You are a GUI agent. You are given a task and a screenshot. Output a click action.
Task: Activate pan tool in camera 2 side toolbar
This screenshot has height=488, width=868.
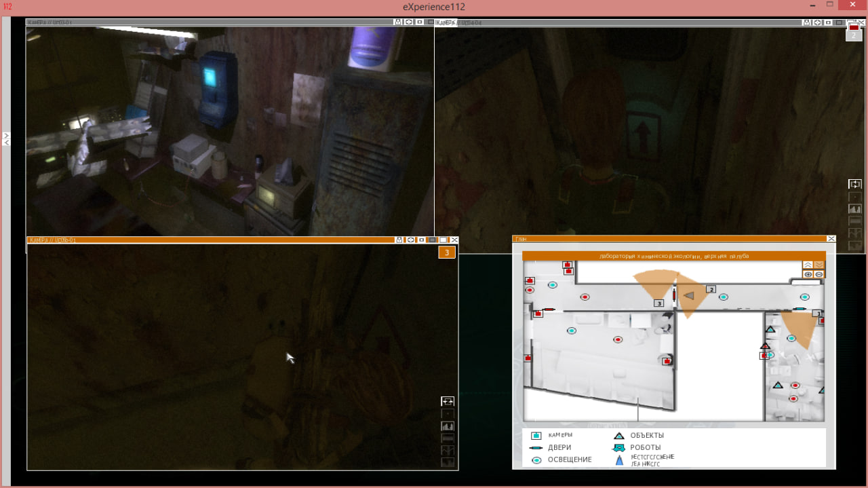[x=855, y=184]
